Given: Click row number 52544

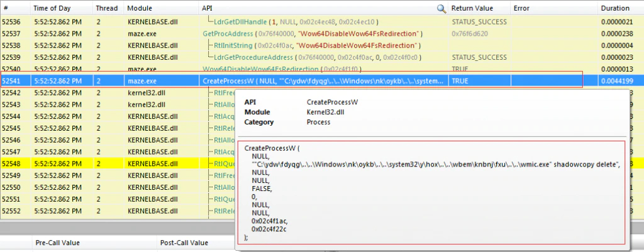Looking at the screenshot, I should pos(10,116).
